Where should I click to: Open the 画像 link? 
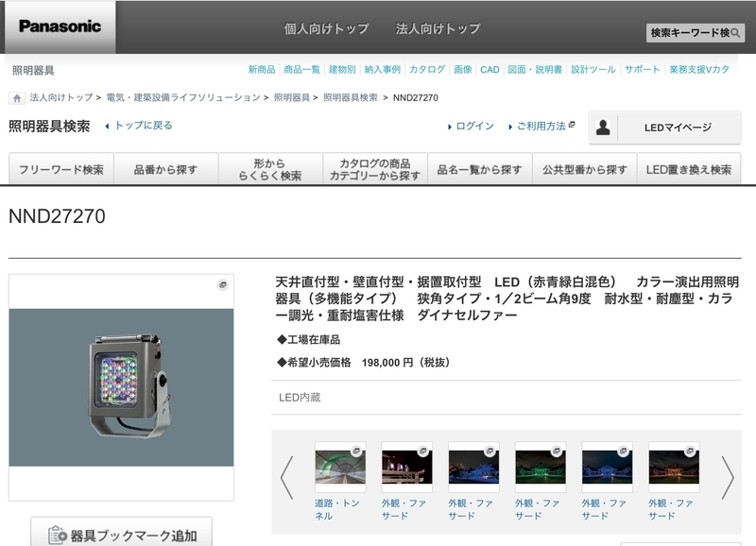[x=463, y=69]
